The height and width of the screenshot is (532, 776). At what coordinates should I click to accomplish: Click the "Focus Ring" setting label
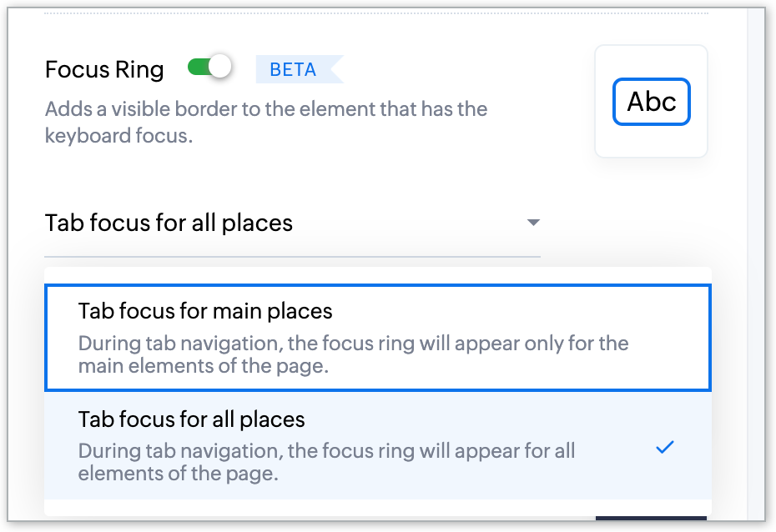104,69
